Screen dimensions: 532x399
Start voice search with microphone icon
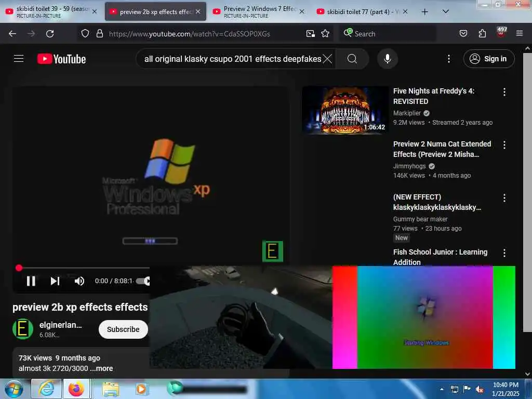click(387, 59)
